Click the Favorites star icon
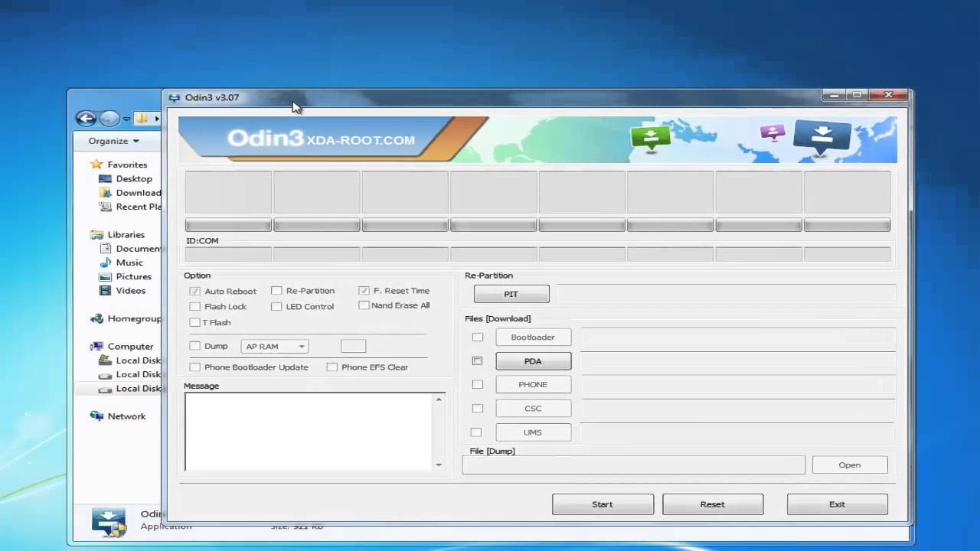Viewport: 980px width, 551px height. [96, 165]
